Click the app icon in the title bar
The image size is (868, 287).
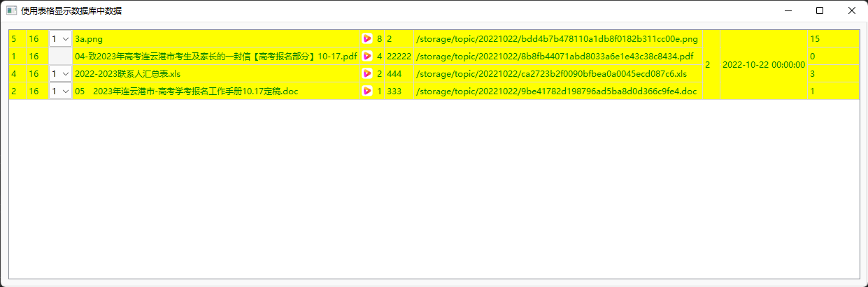coord(11,10)
